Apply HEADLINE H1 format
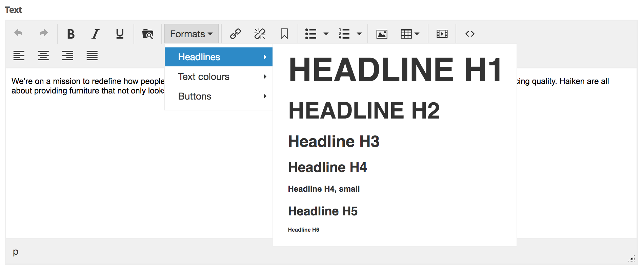The height and width of the screenshot is (275, 644). tap(395, 70)
